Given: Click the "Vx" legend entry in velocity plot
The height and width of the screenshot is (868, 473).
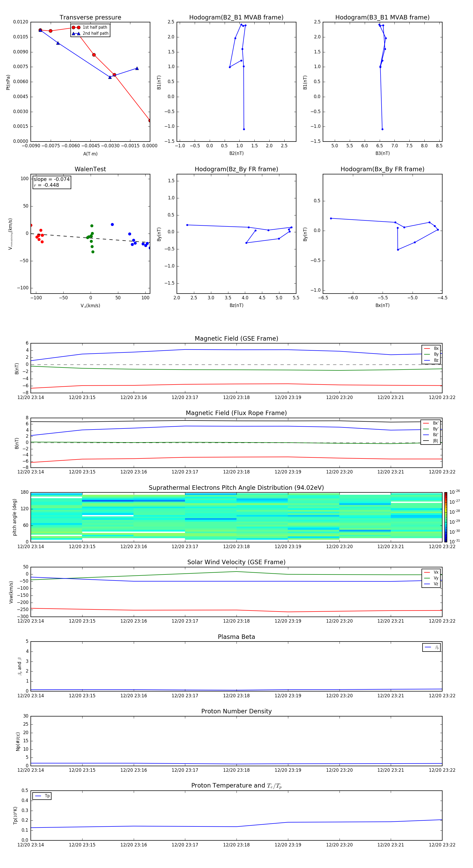Looking at the screenshot, I should [431, 573].
